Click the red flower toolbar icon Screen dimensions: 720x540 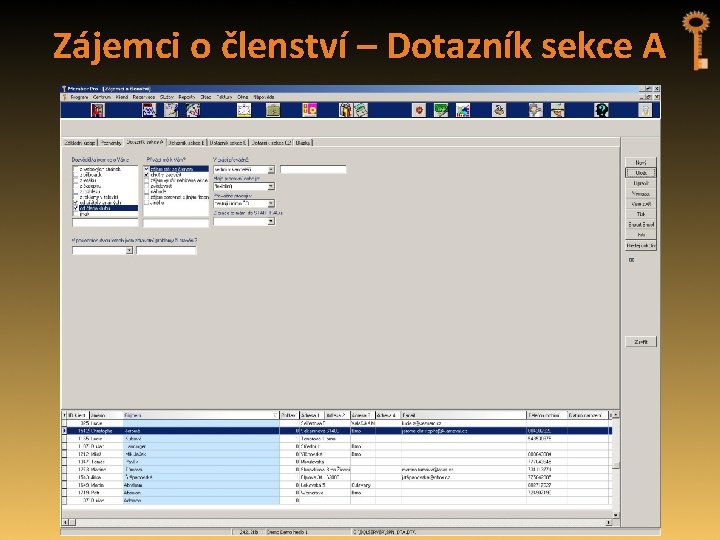(419, 110)
